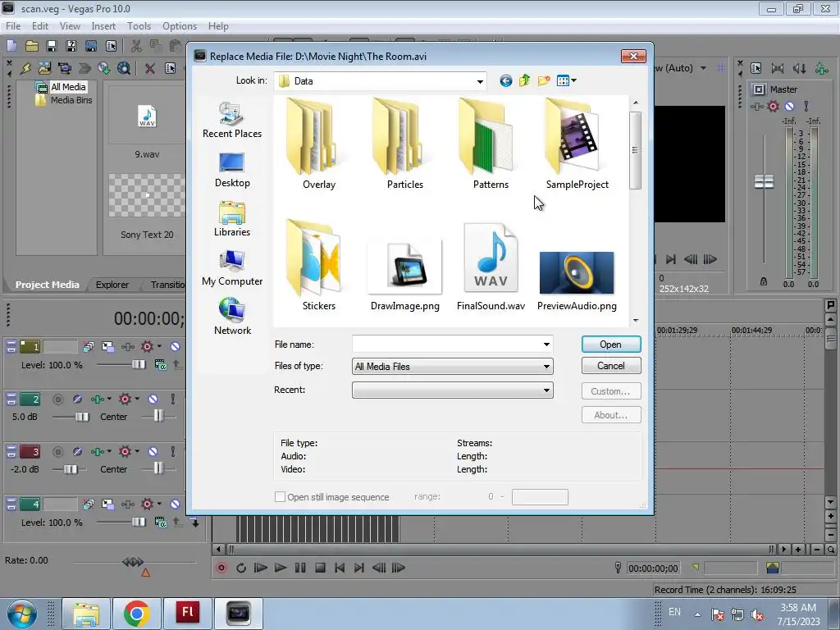
Task: Remove selected media with the X icon
Action: point(150,68)
